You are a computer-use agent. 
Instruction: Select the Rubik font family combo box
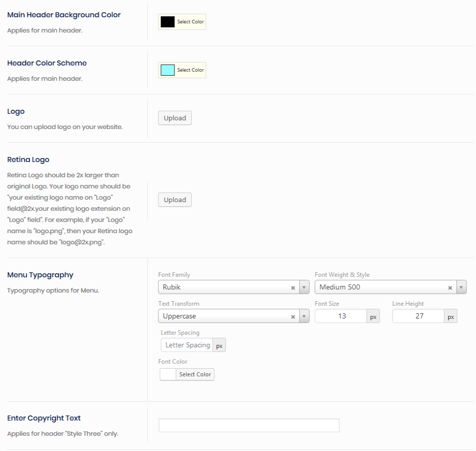tap(223, 287)
